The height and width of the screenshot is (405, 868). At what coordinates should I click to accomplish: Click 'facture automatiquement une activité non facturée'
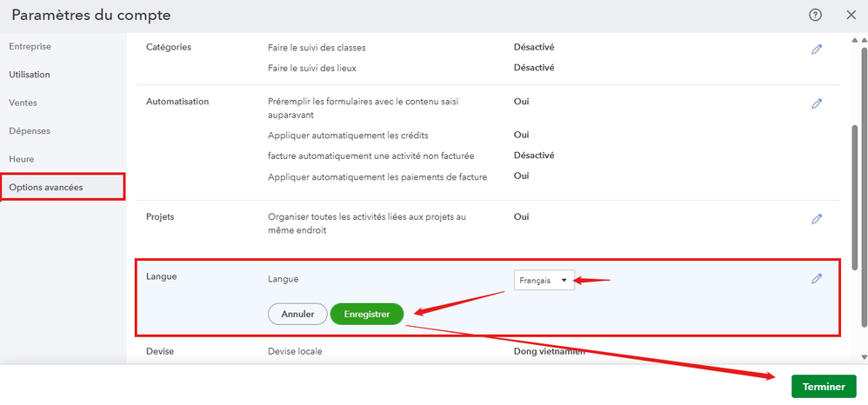371,156
